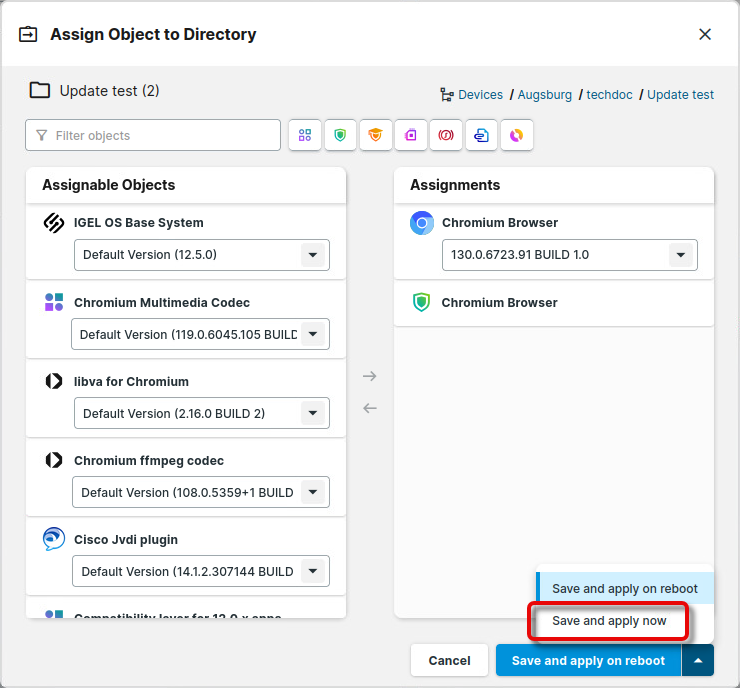This screenshot has height=688, width=740.
Task: Open the Augsburg breadcrumb link
Action: tap(545, 95)
